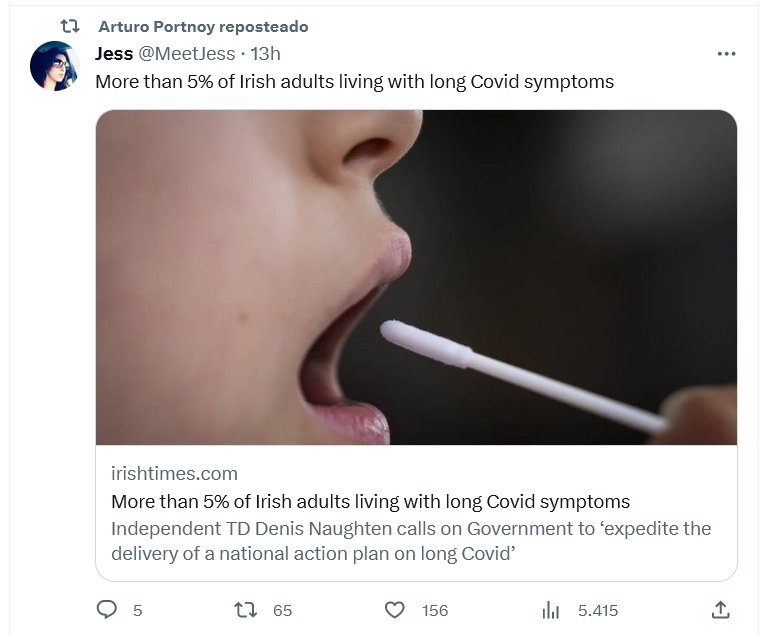
Task: Open the article headline in the link card
Action: tap(370, 501)
